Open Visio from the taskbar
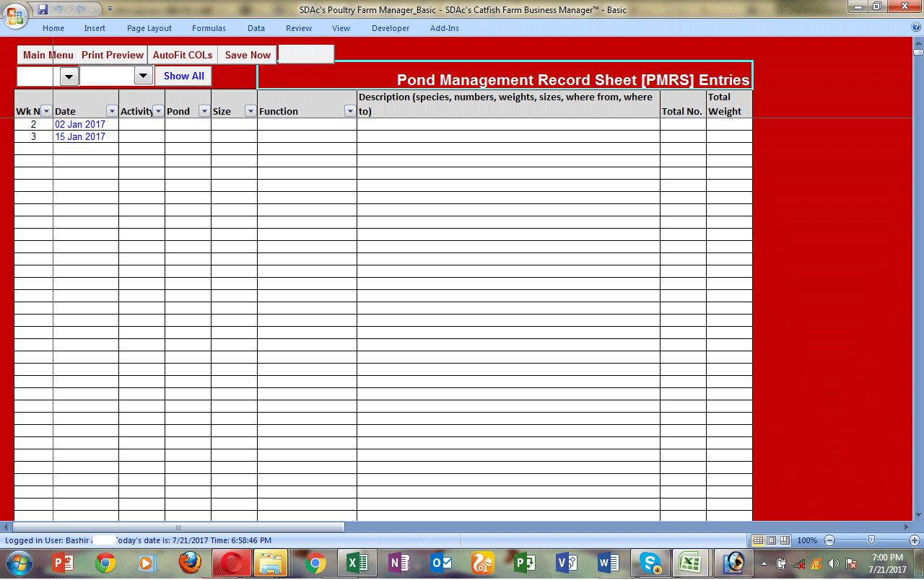Image resolution: width=924 pixels, height=580 pixels. tap(567, 563)
